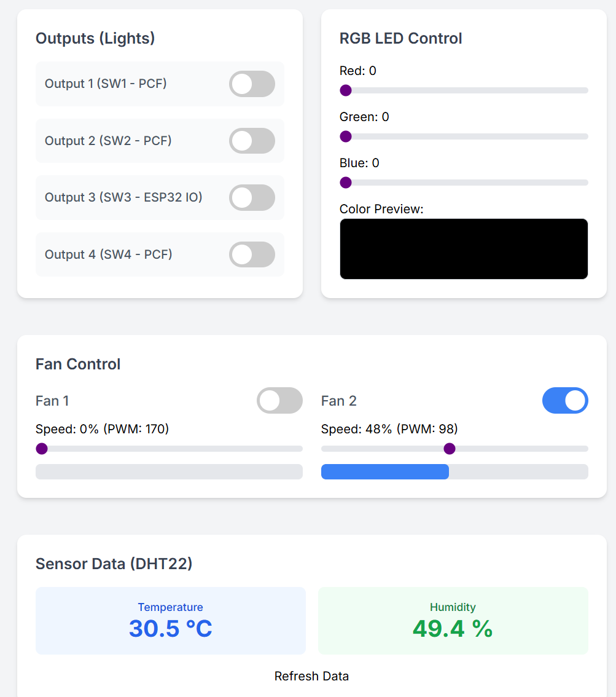616x697 pixels.
Task: Click the Fan 1 speed slider thumb
Action: tap(42, 449)
